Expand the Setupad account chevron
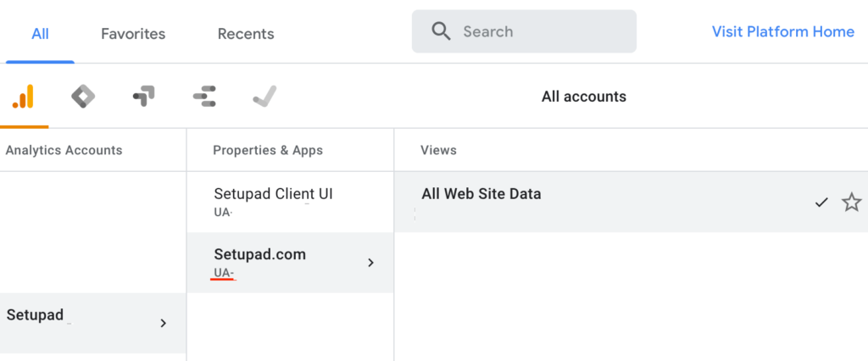 click(x=163, y=323)
